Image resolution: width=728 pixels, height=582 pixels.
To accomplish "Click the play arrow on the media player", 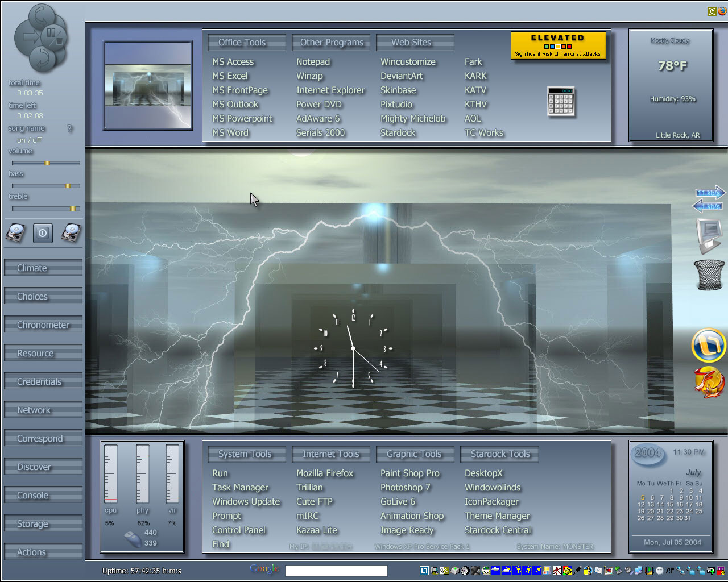I will pos(28,38).
